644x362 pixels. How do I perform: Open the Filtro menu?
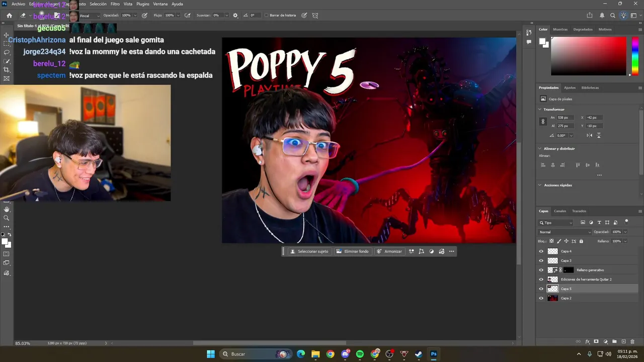pyautogui.click(x=115, y=4)
